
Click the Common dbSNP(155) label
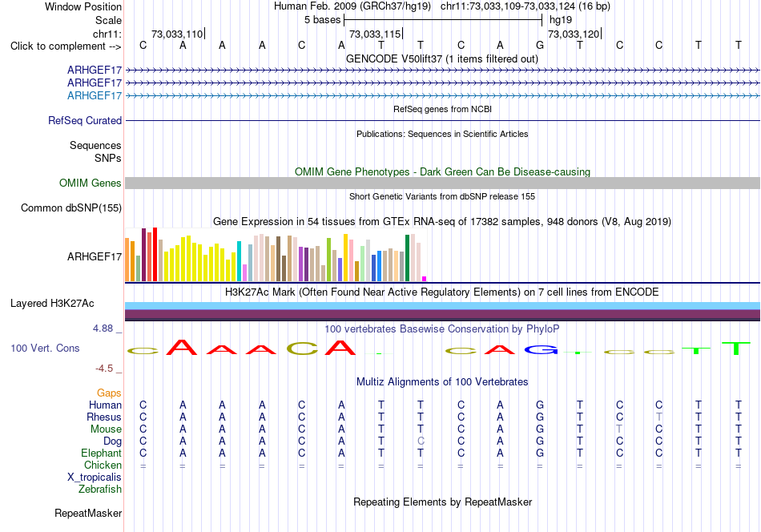(70, 208)
